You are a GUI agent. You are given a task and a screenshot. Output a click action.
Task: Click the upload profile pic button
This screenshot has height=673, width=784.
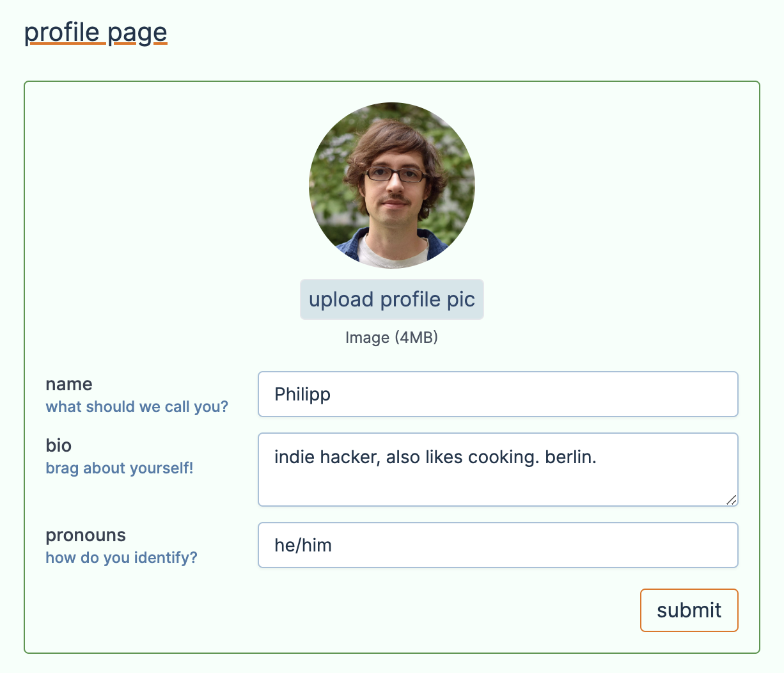392,299
